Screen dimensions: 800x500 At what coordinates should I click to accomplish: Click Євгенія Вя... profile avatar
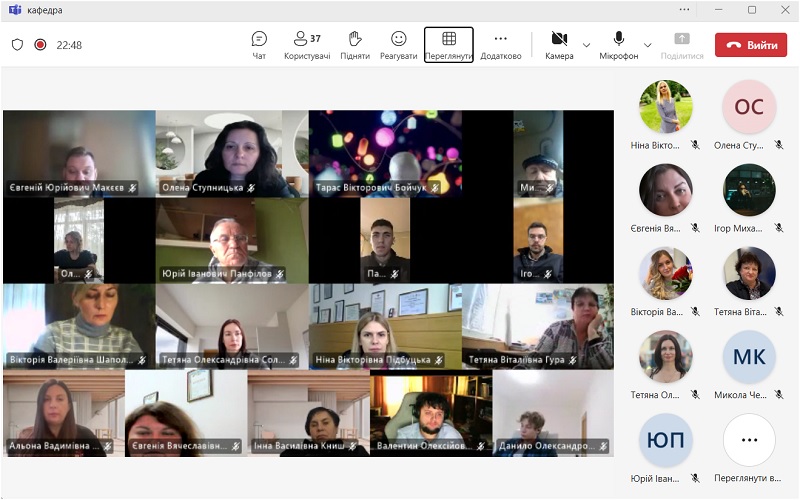(666, 190)
